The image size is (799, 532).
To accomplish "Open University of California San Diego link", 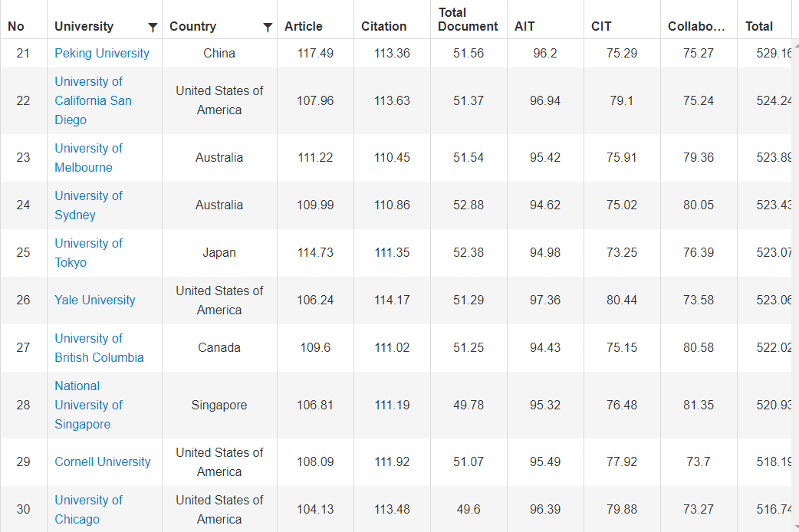I will [x=93, y=101].
